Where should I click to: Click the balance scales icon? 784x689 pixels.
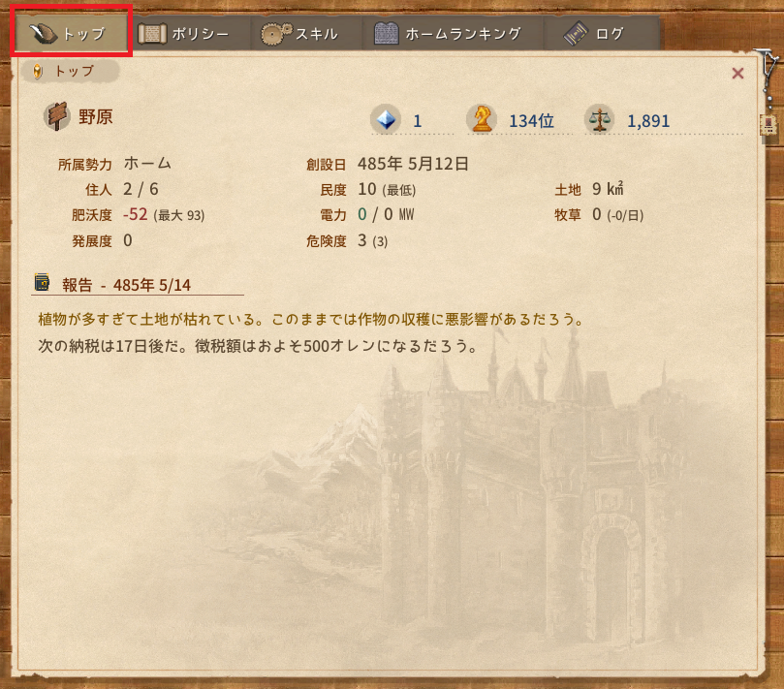(599, 119)
